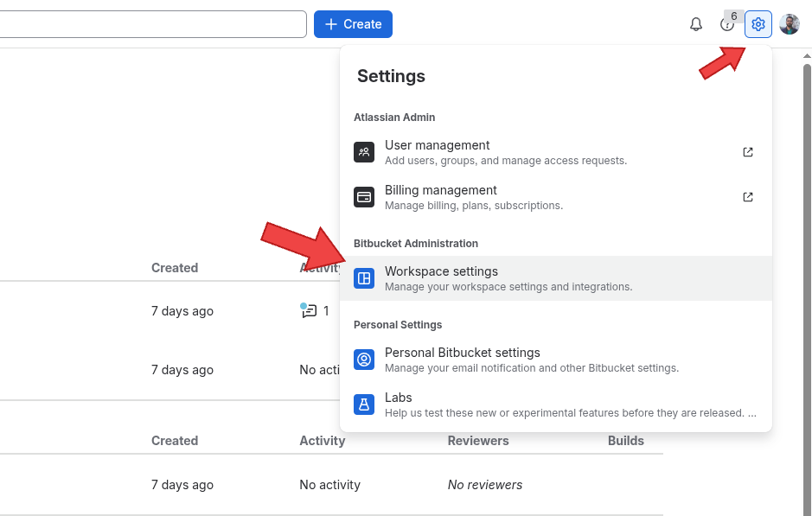Select Workspace settings menu entry

pyautogui.click(x=556, y=278)
